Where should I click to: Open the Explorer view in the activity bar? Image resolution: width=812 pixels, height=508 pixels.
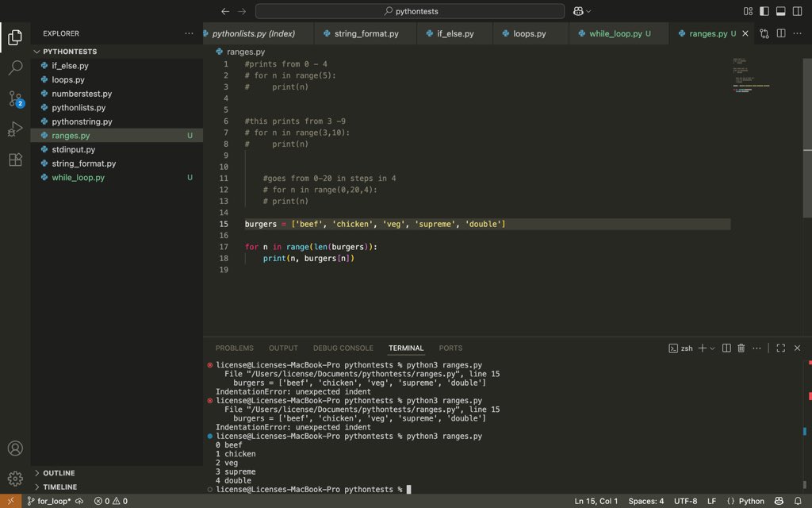pyautogui.click(x=15, y=37)
